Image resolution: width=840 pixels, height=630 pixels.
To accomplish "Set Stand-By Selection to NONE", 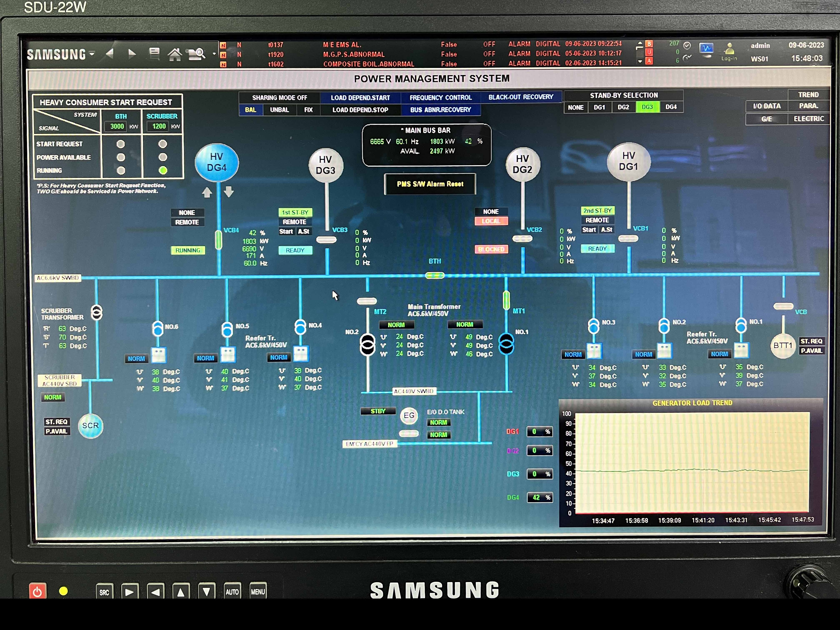I will click(576, 107).
